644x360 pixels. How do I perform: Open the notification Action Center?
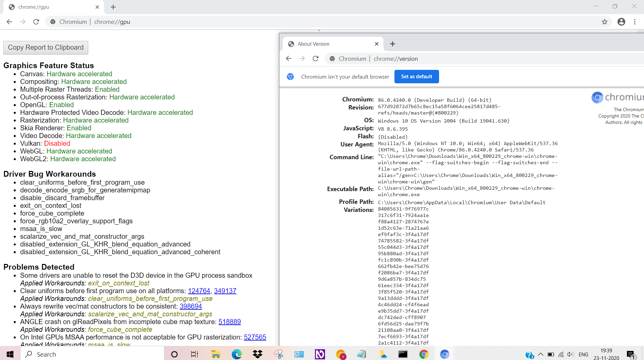pos(631,354)
